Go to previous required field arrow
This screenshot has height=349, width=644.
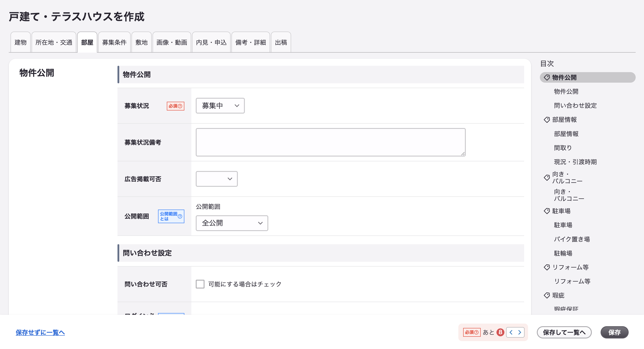(511, 332)
